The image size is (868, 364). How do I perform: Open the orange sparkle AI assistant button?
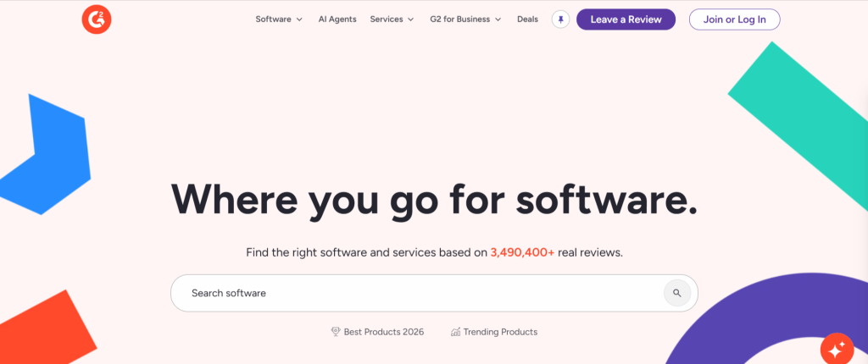point(837,349)
